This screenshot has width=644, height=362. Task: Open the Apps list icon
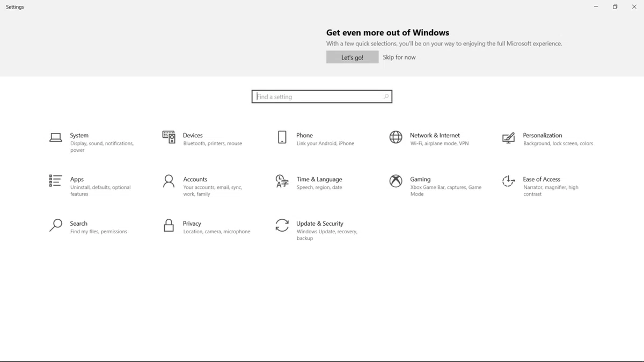click(55, 181)
